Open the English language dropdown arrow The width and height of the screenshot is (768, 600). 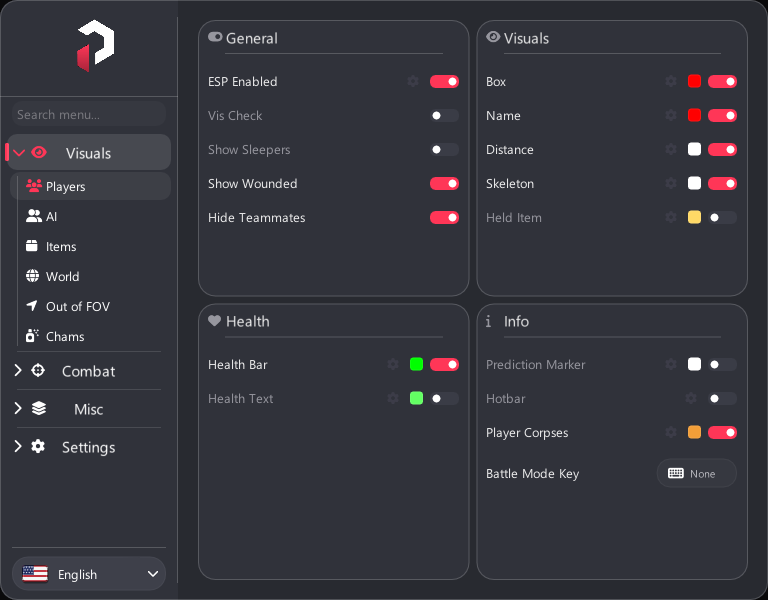pos(153,574)
